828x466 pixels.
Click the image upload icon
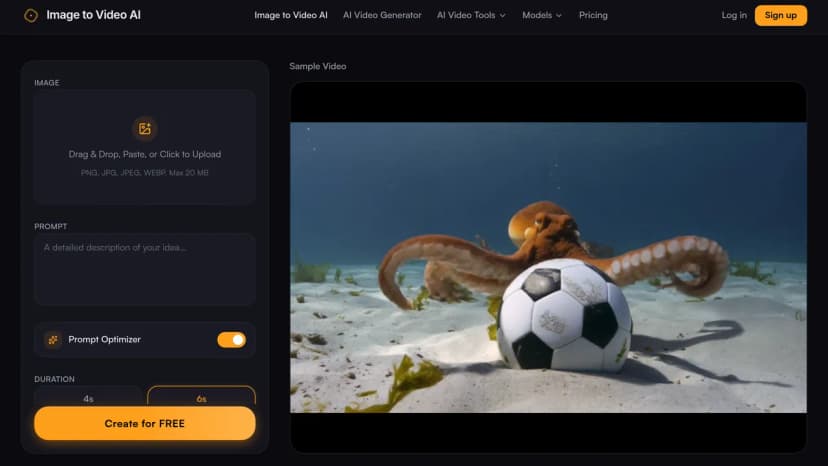(145, 128)
